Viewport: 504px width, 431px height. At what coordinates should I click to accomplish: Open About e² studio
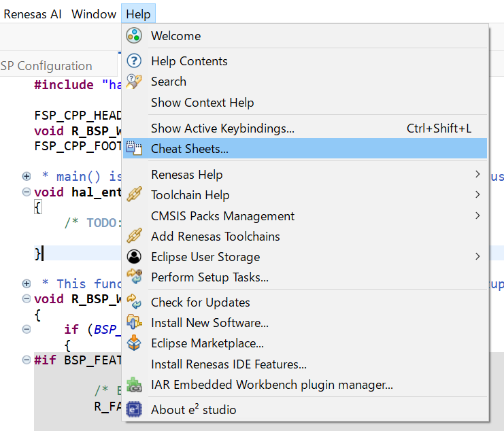point(305,410)
